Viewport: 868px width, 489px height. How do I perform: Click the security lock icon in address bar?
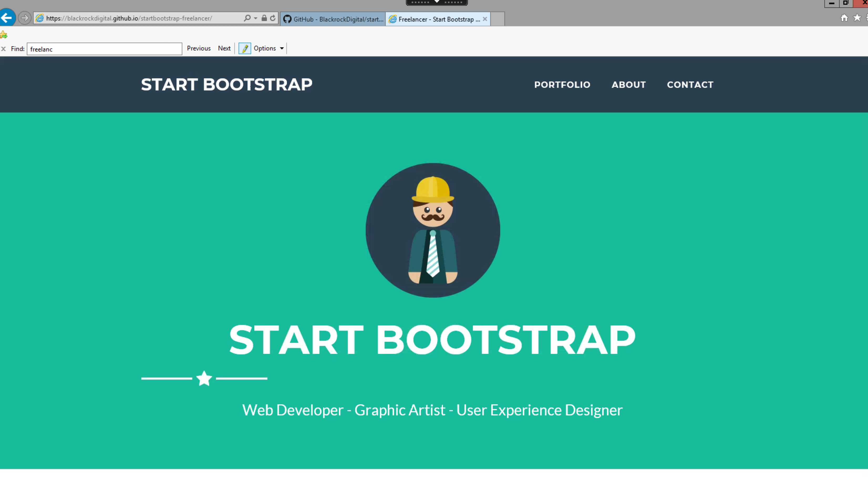tap(264, 18)
